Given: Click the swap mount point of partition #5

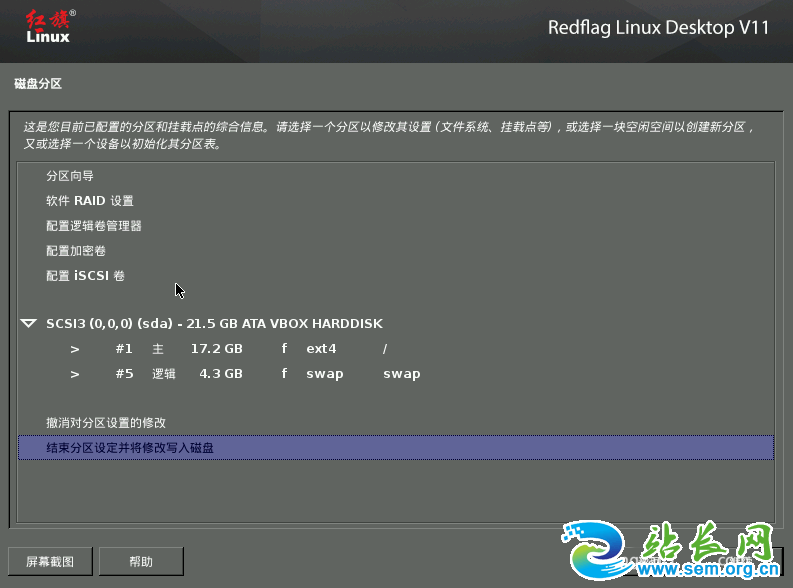Looking at the screenshot, I should click(401, 374).
